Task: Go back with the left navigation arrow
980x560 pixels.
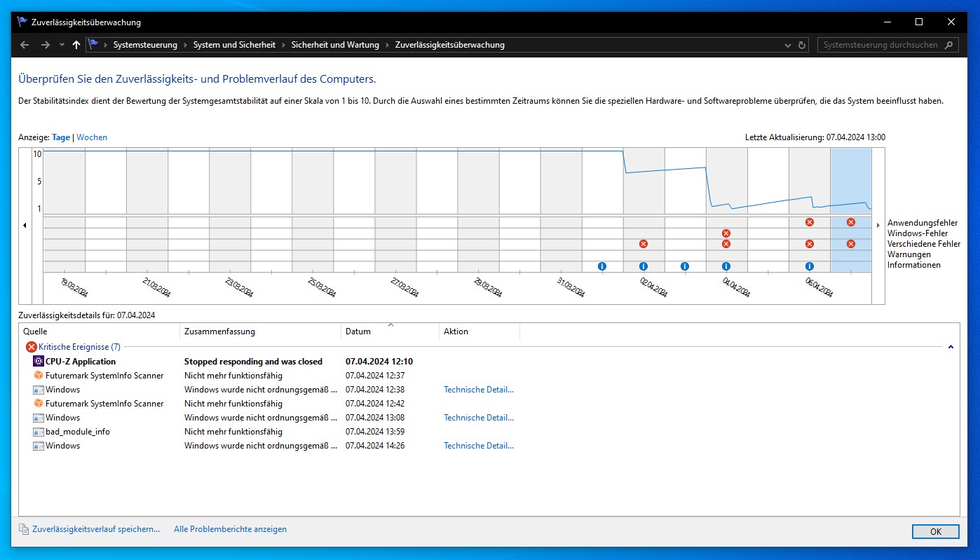Action: [x=25, y=45]
